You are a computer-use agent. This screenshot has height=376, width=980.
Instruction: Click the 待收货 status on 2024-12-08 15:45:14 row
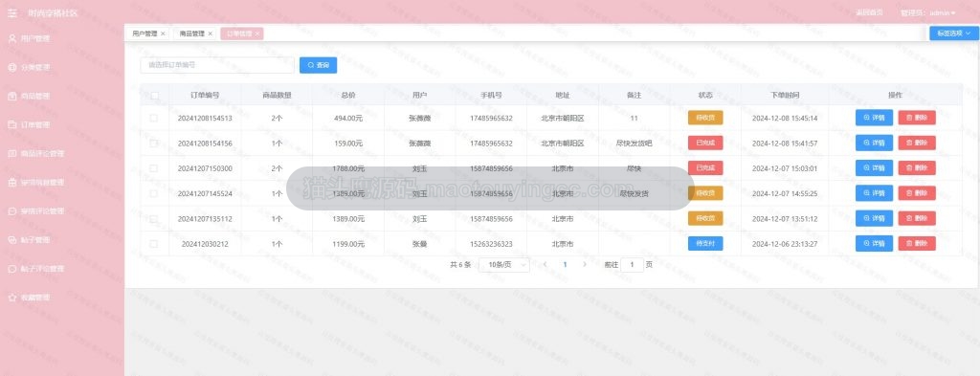click(705, 118)
